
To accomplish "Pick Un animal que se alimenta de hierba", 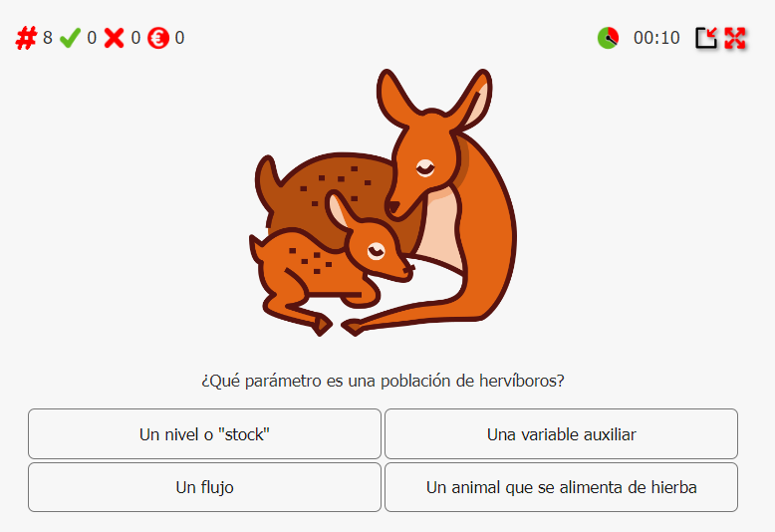I will 561,487.
